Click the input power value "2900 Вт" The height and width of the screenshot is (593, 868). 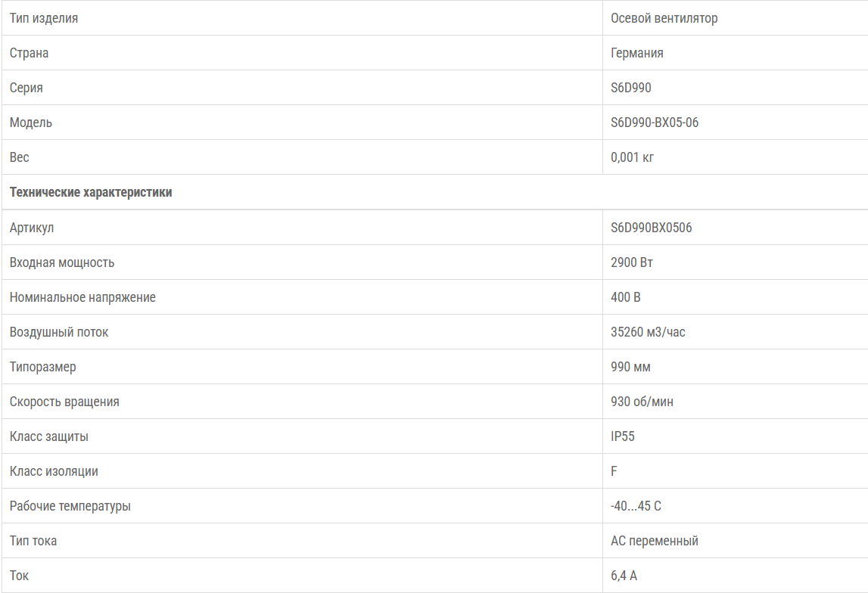(632, 262)
